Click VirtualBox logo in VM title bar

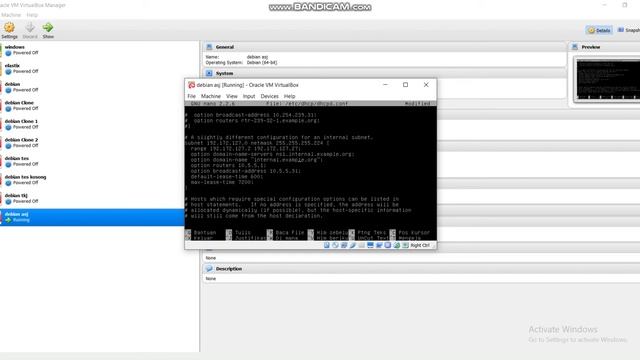[x=191, y=85]
